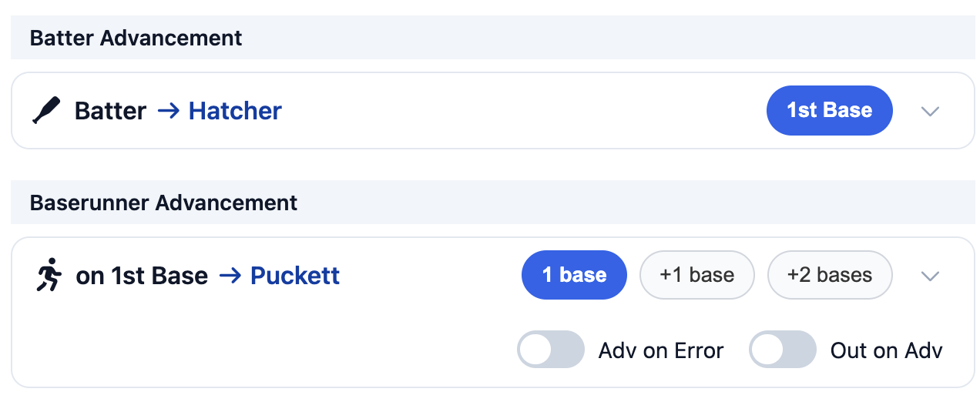980x402 pixels.
Task: Click the arrow before Hatcher
Action: click(x=168, y=111)
